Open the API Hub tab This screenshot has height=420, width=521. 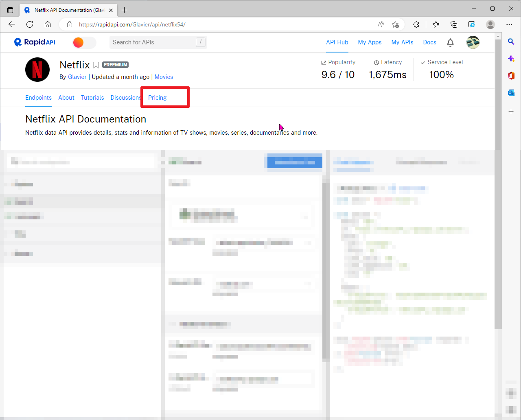pyautogui.click(x=337, y=42)
